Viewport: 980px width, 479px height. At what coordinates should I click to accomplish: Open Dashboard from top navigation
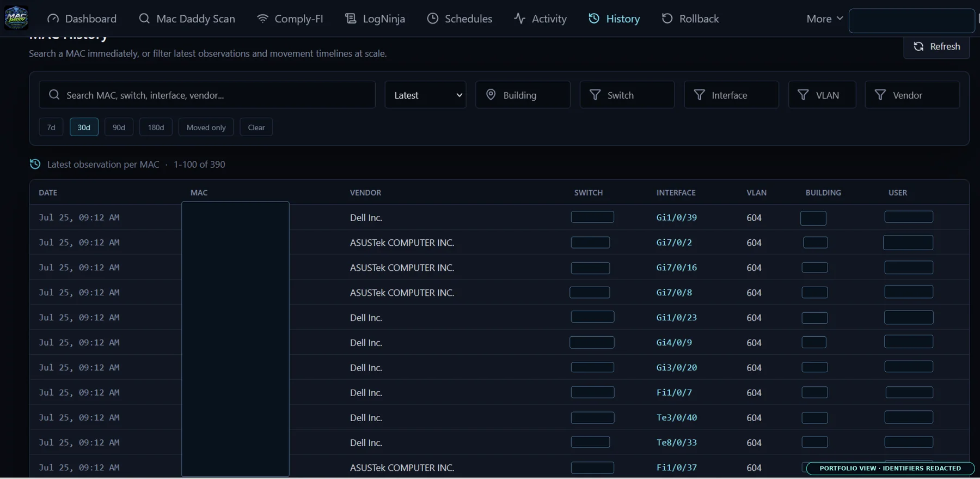[82, 19]
